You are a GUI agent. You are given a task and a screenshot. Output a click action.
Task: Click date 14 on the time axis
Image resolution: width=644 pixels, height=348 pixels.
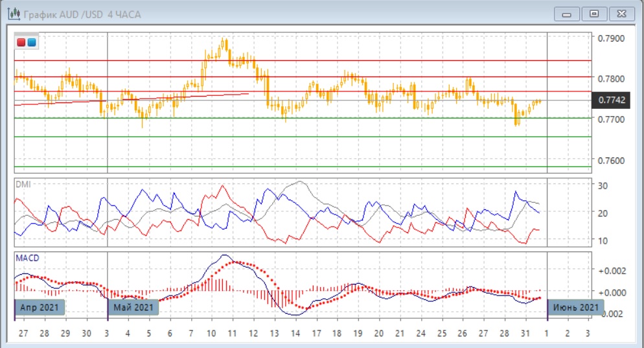296,333
